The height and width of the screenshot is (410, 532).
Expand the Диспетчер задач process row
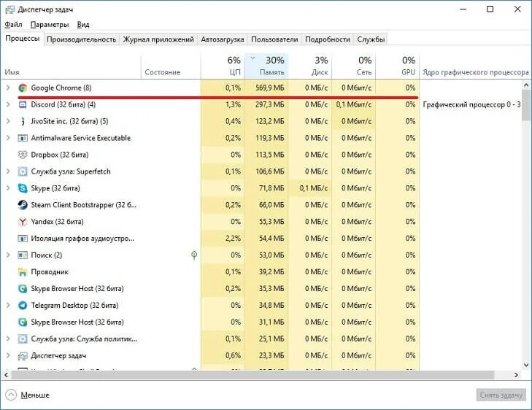8,356
